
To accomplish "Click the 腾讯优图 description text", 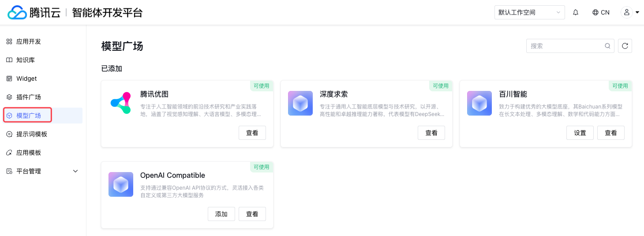I will pos(201,110).
